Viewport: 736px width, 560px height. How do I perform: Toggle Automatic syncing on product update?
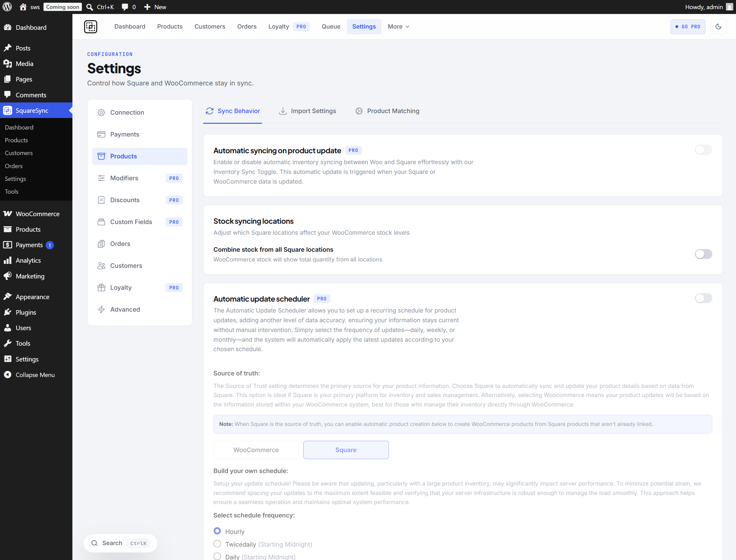pos(704,150)
